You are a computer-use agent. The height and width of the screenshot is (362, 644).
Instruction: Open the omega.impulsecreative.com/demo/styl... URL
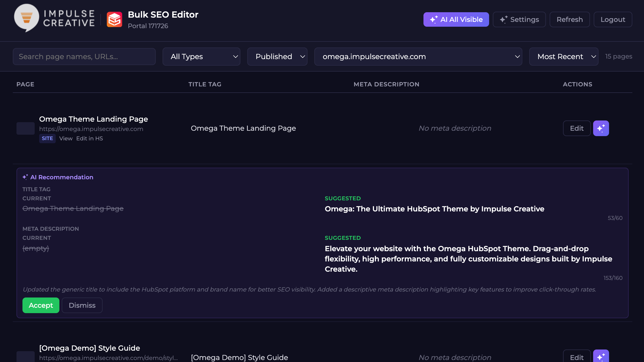click(109, 358)
